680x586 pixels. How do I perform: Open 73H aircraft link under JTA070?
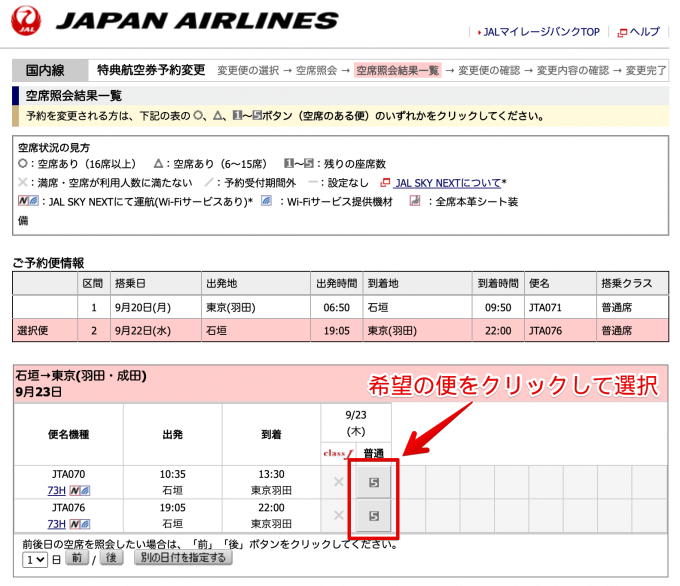coord(56,491)
